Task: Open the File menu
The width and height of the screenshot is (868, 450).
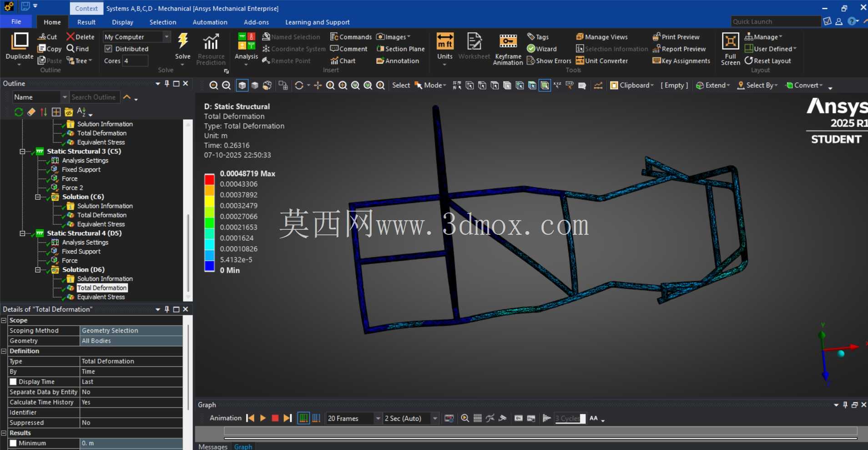Action: pos(16,21)
